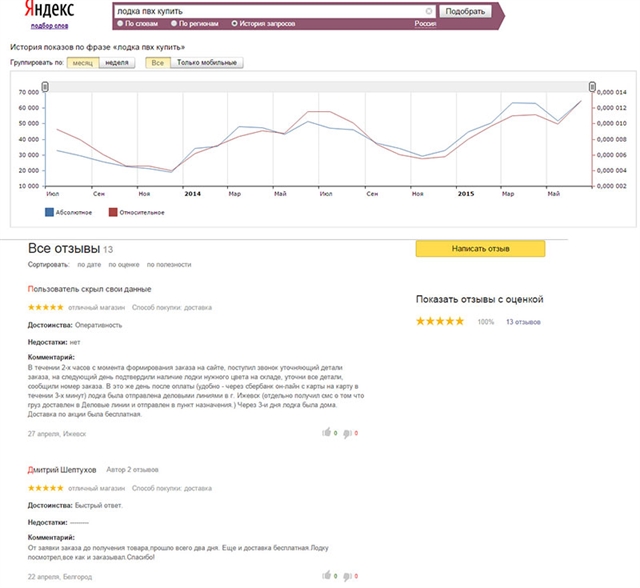
Task: Click the blue Абсолютное legend square
Action: 49,212
